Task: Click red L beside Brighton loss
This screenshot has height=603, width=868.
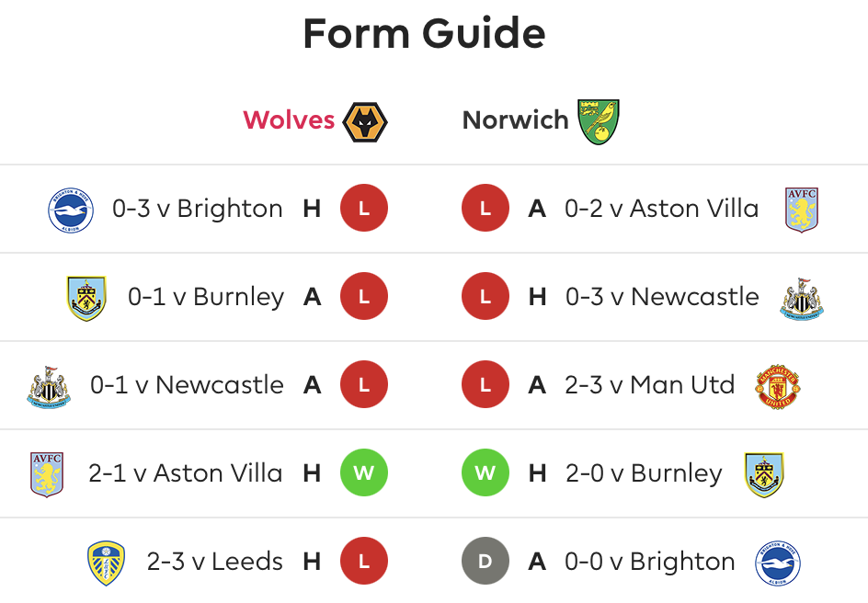Action: pyautogui.click(x=364, y=209)
